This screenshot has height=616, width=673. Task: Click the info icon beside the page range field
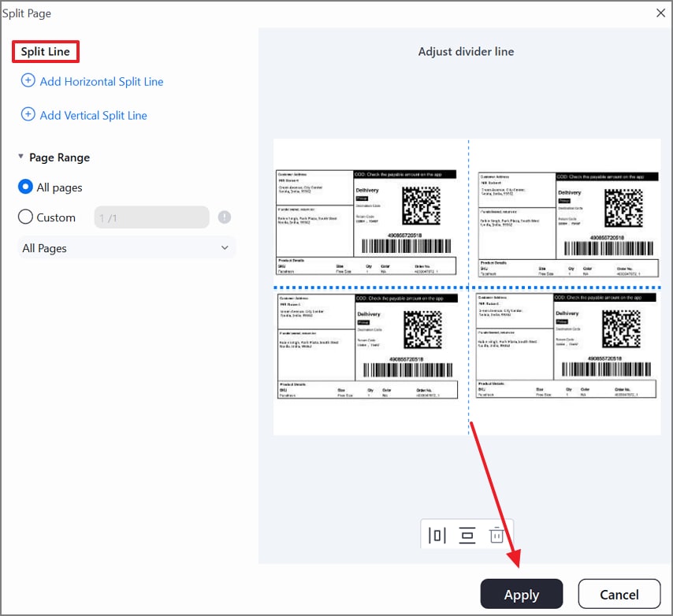click(224, 217)
